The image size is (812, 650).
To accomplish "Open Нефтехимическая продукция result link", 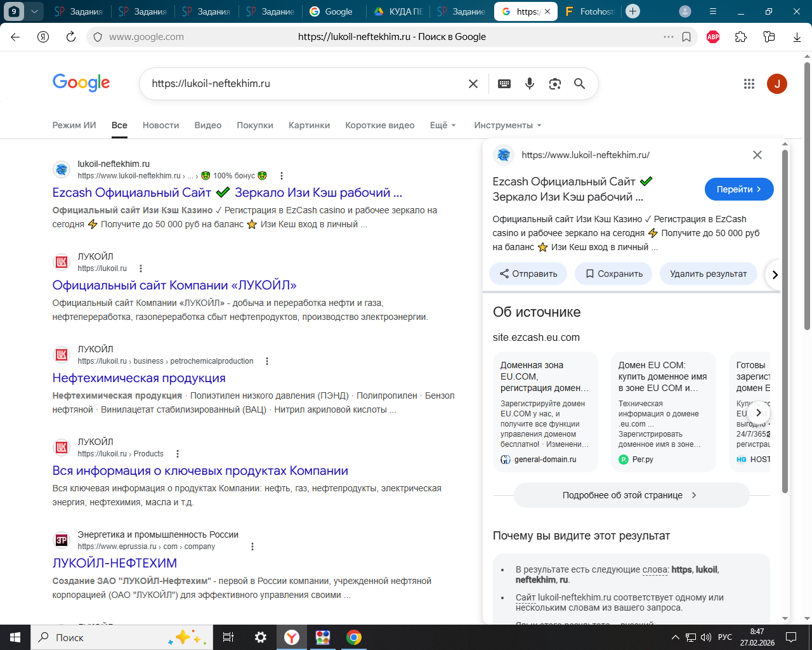I will point(139,378).
